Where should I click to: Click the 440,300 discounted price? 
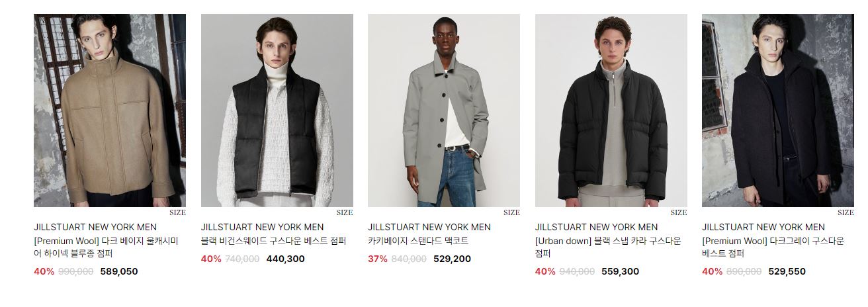(x=286, y=259)
